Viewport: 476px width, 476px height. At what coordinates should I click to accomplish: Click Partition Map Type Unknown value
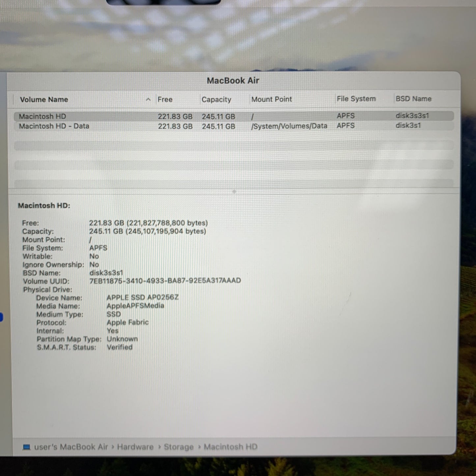122,339
